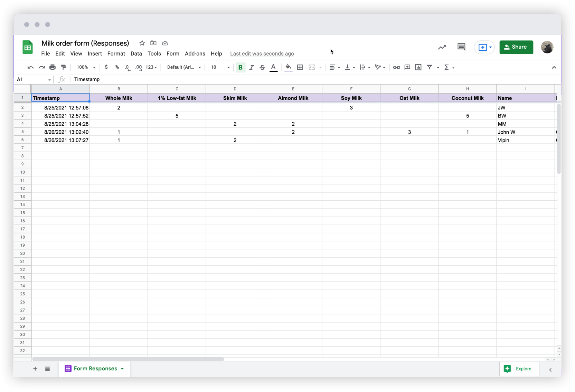575x392 pixels.
Task: Toggle italic formatting
Action: pos(252,67)
